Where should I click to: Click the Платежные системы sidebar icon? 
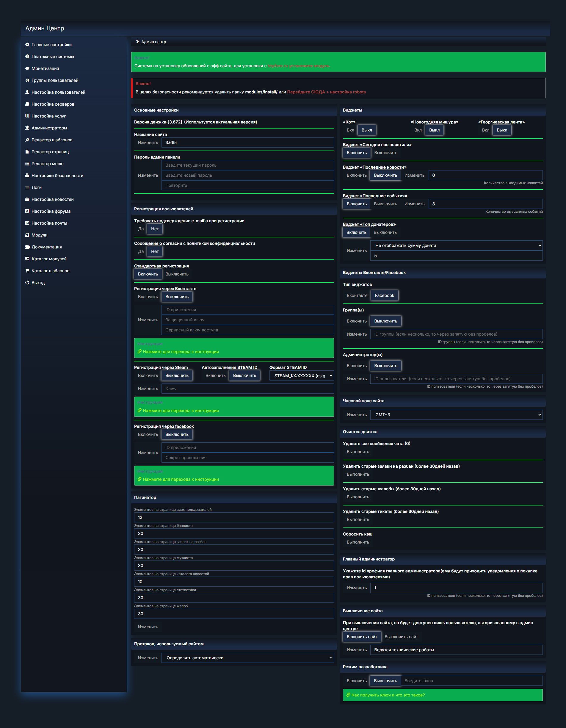point(27,57)
